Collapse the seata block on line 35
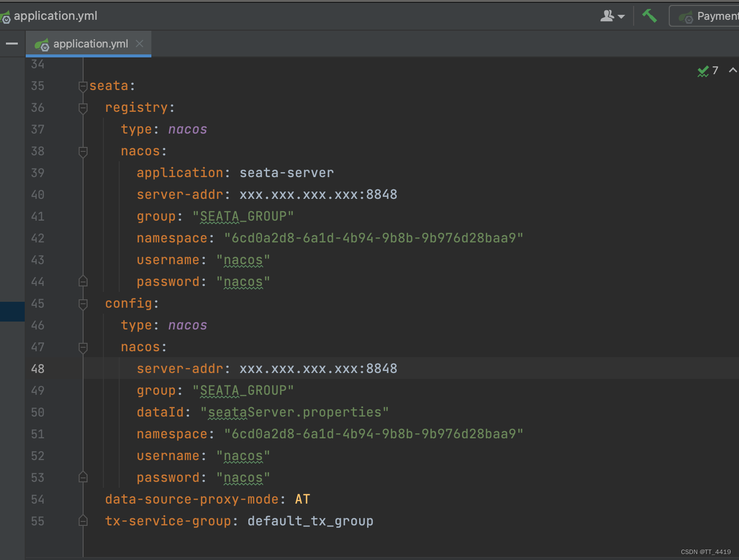The height and width of the screenshot is (560, 739). point(83,87)
